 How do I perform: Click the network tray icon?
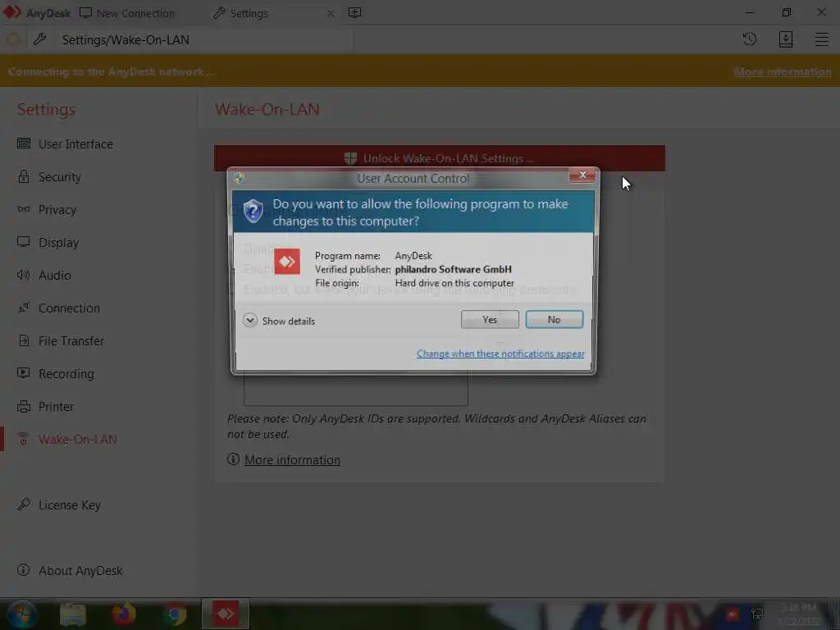[x=757, y=614]
